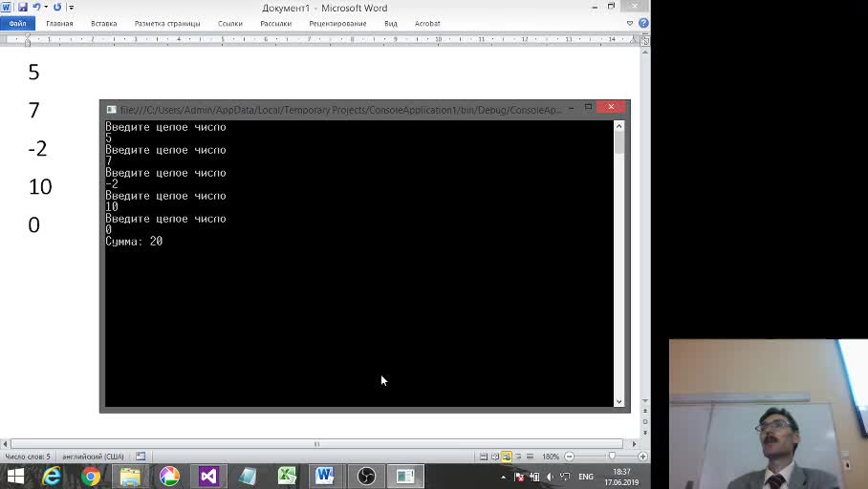The width and height of the screenshot is (868, 489).
Task: Click the 180% zoom level button
Action: click(x=551, y=457)
